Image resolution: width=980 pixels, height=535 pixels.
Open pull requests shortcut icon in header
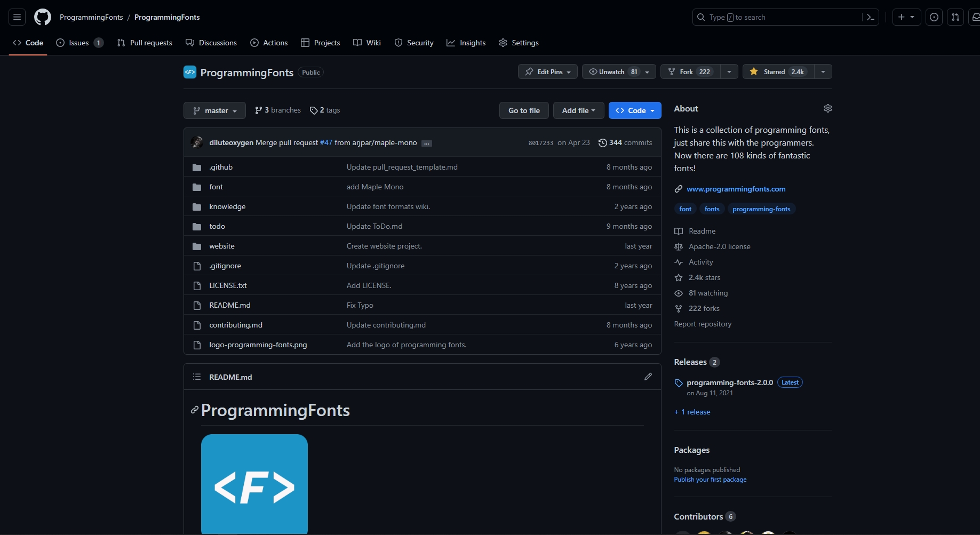955,17
